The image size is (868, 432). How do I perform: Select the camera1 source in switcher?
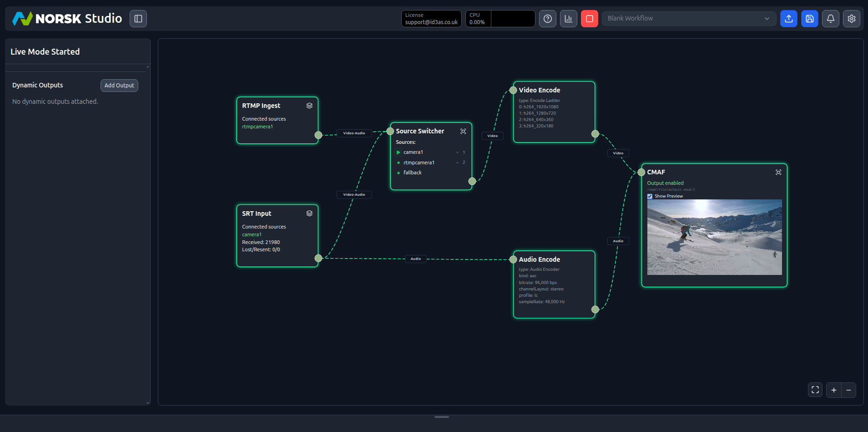pos(413,152)
